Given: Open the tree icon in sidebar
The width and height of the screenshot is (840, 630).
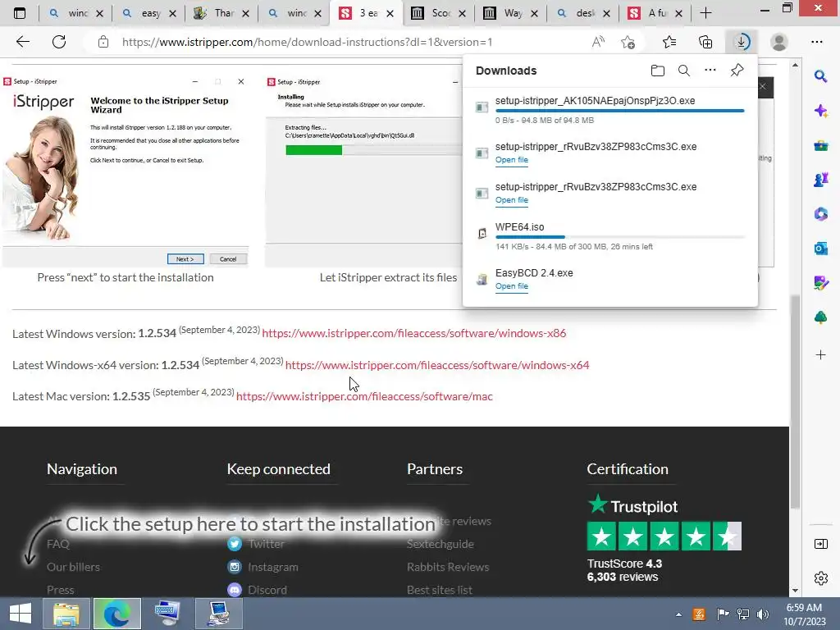Looking at the screenshot, I should (x=820, y=317).
